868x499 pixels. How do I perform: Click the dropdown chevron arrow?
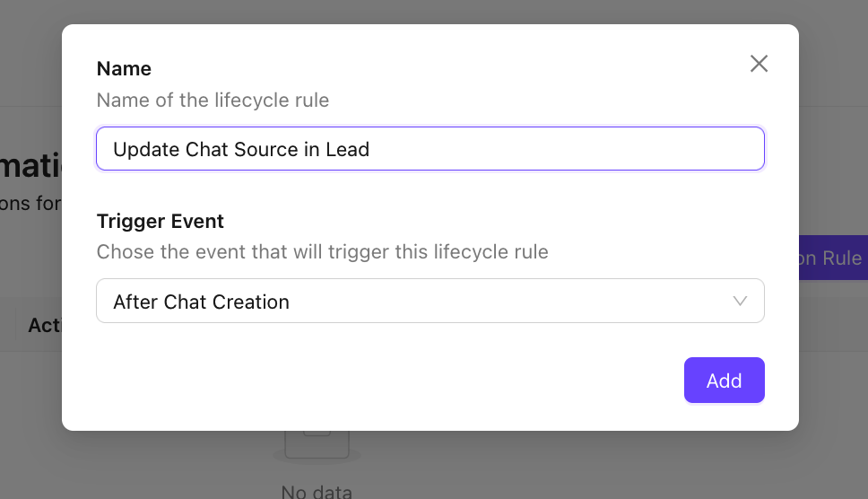[x=740, y=302]
